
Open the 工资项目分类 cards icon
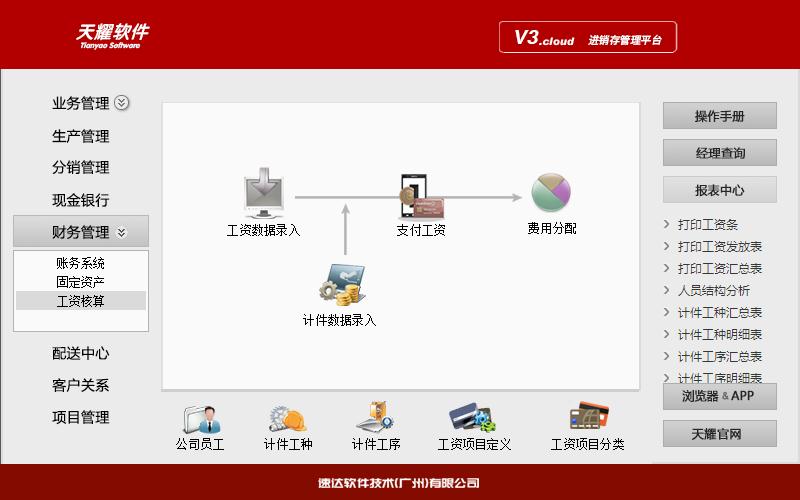point(589,416)
